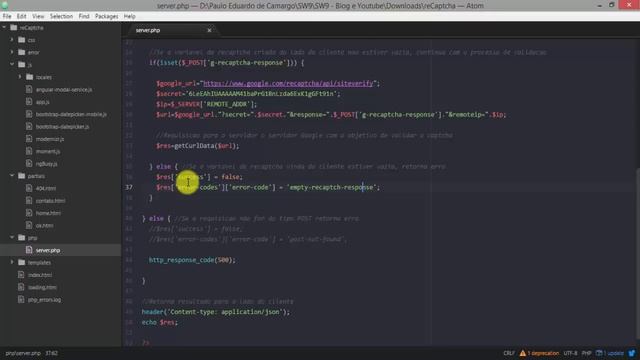Click the angular-modal-service.js file icon

coord(29,89)
